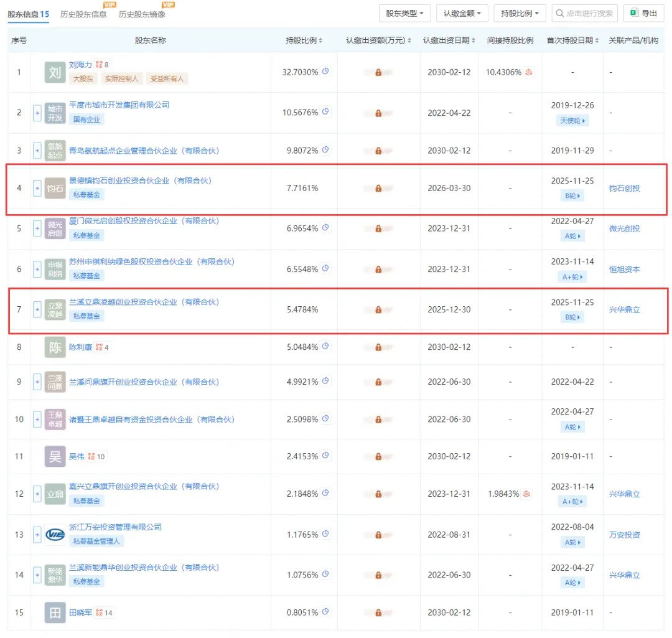This screenshot has height=638, width=672.
Task: Expand row for 景德镇钧石创业投资合伙企业
Action: pos(37,187)
